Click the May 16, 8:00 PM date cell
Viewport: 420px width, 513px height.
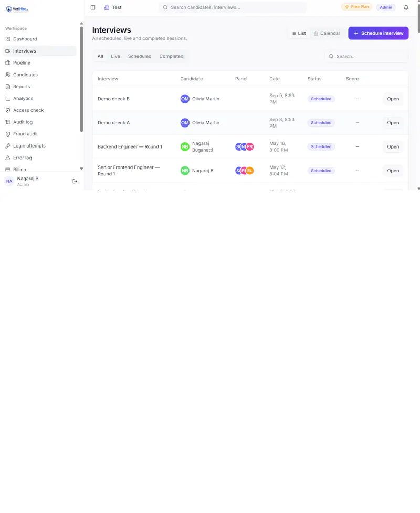[x=278, y=146]
